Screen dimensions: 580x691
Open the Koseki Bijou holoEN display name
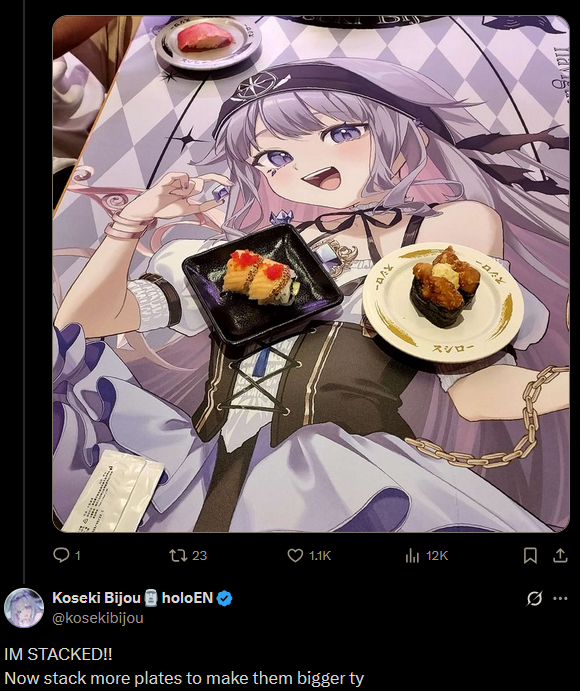click(132, 598)
